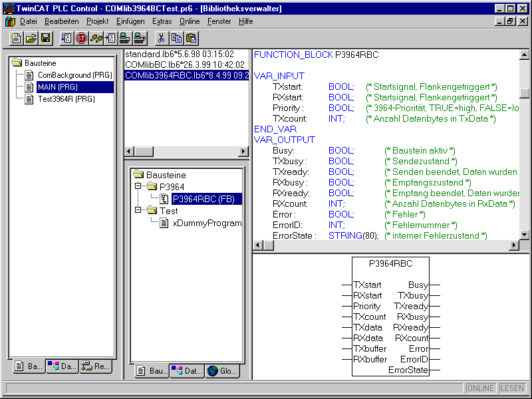The height and width of the screenshot is (399, 532).
Task: Click left arrow of declaration horizontal scrollbar
Action: (x=258, y=245)
